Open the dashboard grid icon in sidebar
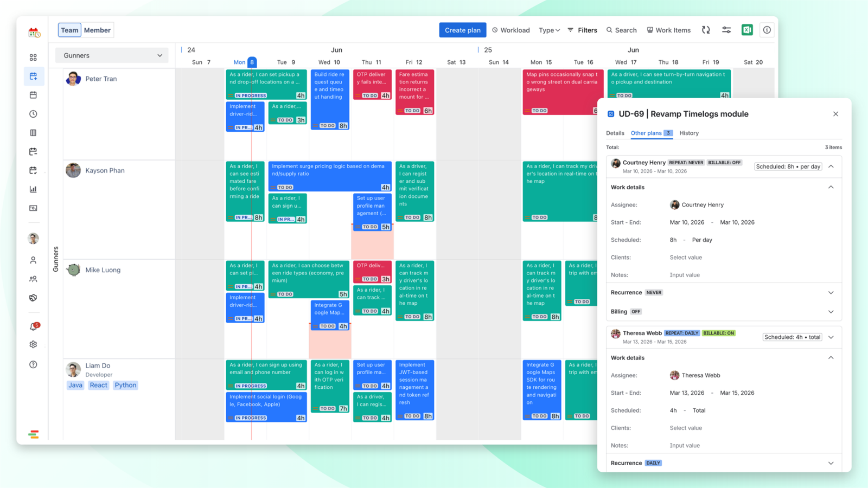868x488 pixels. tap(33, 57)
